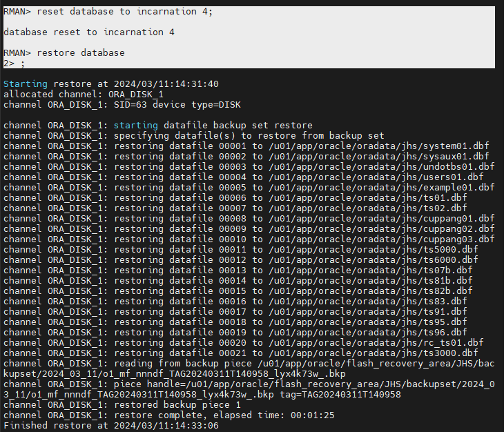The image size is (504, 432).
Task: Click the users01.dbf datafile 00004 line
Action: tap(244, 177)
